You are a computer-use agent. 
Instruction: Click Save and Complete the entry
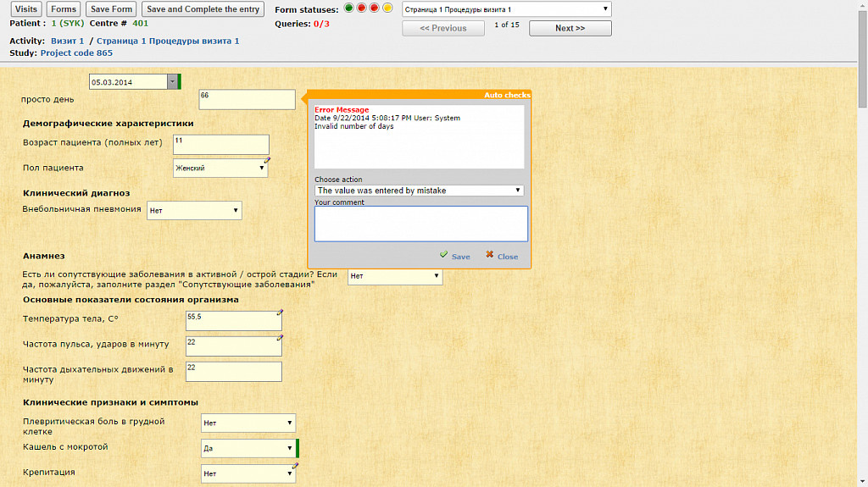[x=203, y=9]
